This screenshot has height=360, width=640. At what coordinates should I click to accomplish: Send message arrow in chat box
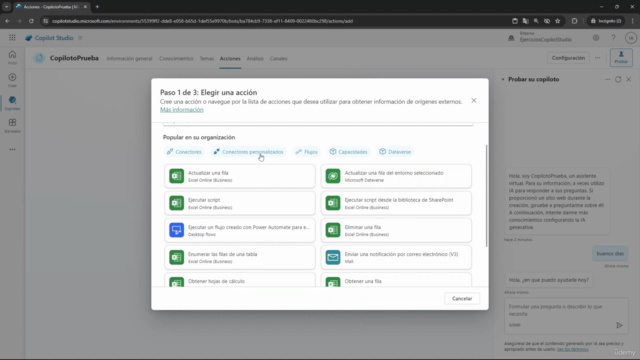(619, 325)
